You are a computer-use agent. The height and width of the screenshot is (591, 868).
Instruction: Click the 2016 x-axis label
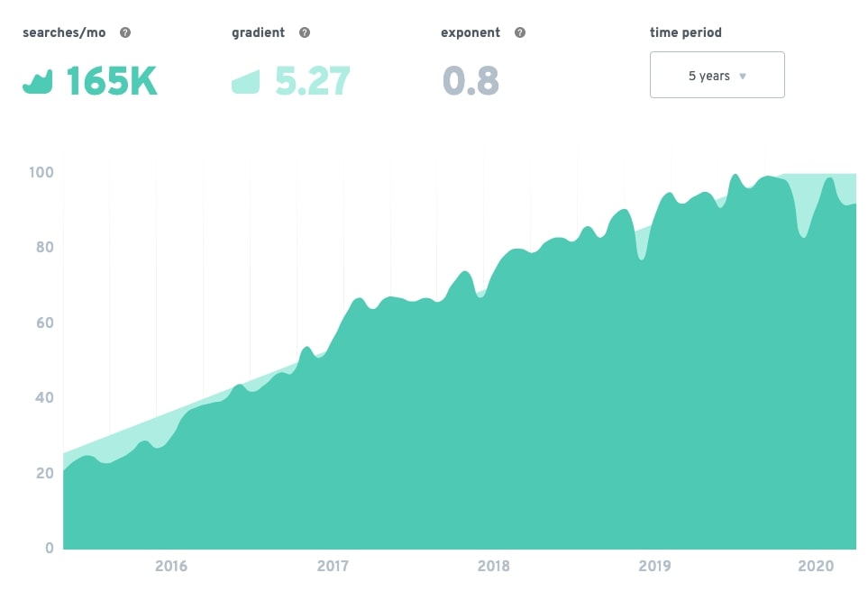(x=171, y=566)
